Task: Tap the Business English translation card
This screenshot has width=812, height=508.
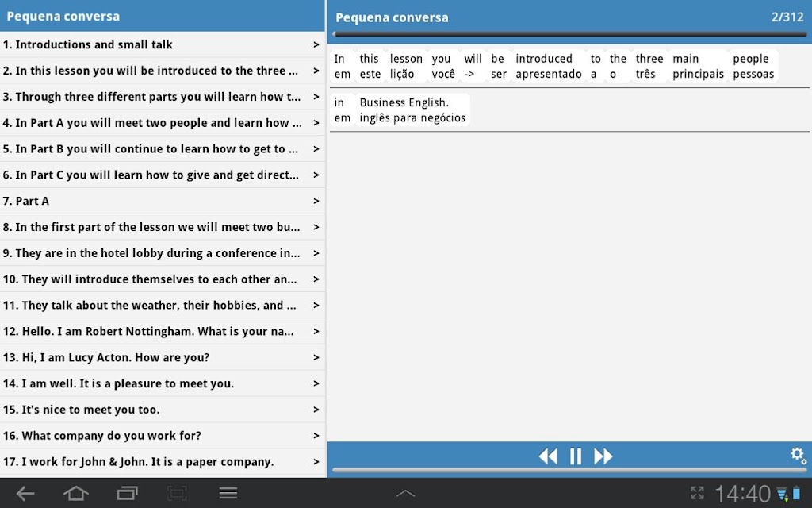Action: tap(412, 110)
